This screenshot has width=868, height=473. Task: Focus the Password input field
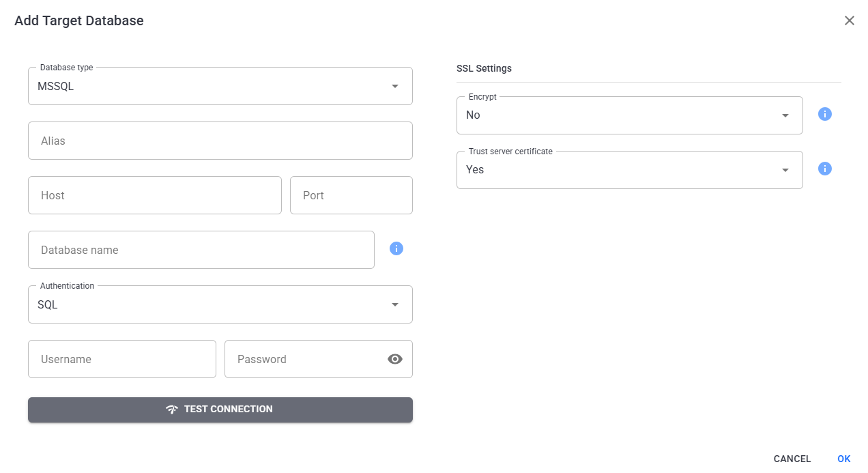(x=319, y=359)
